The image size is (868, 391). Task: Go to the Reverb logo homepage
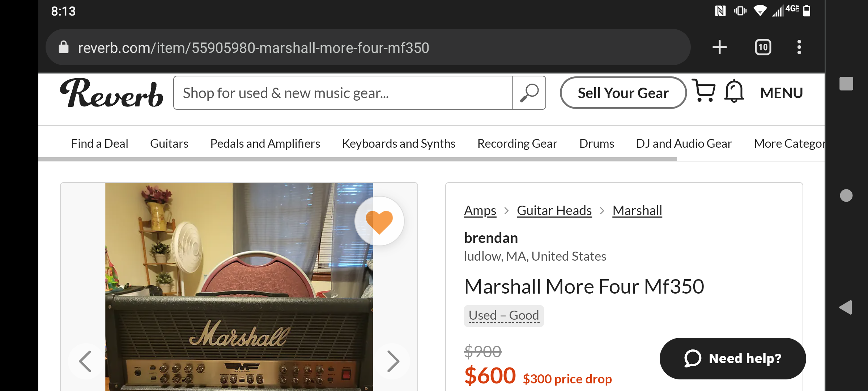pyautogui.click(x=111, y=93)
